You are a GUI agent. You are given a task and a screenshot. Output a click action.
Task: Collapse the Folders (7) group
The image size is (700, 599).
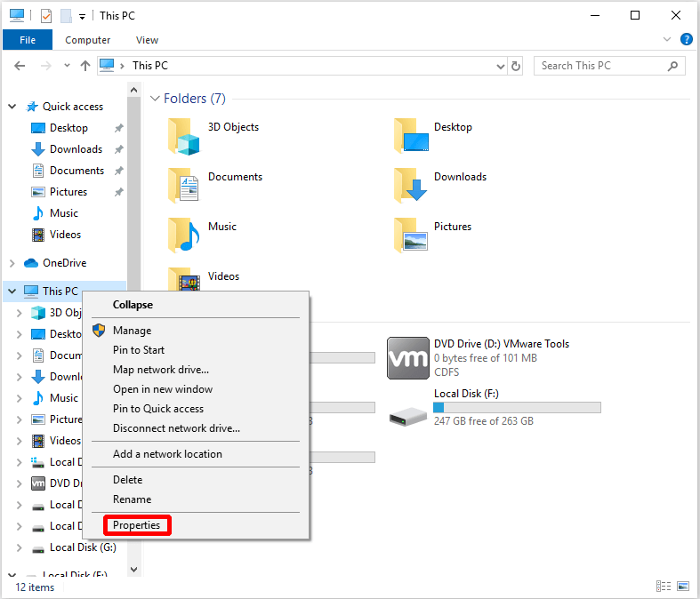[155, 99]
